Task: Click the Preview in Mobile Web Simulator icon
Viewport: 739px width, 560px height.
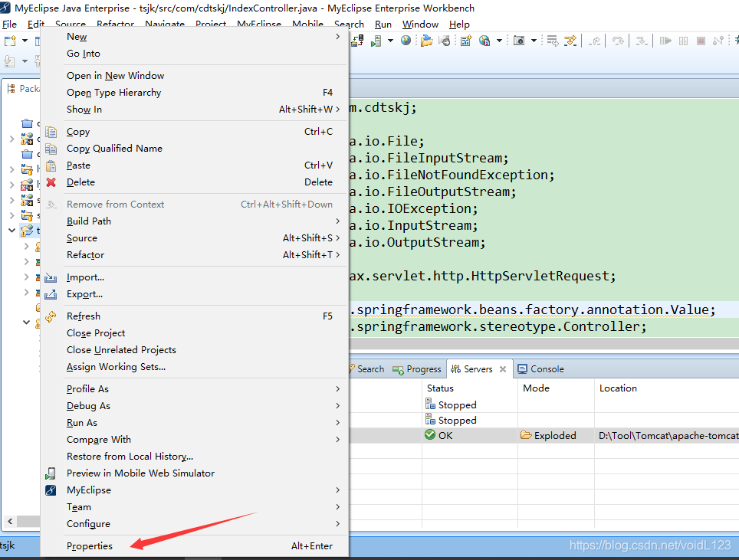Action: pyautogui.click(x=51, y=473)
